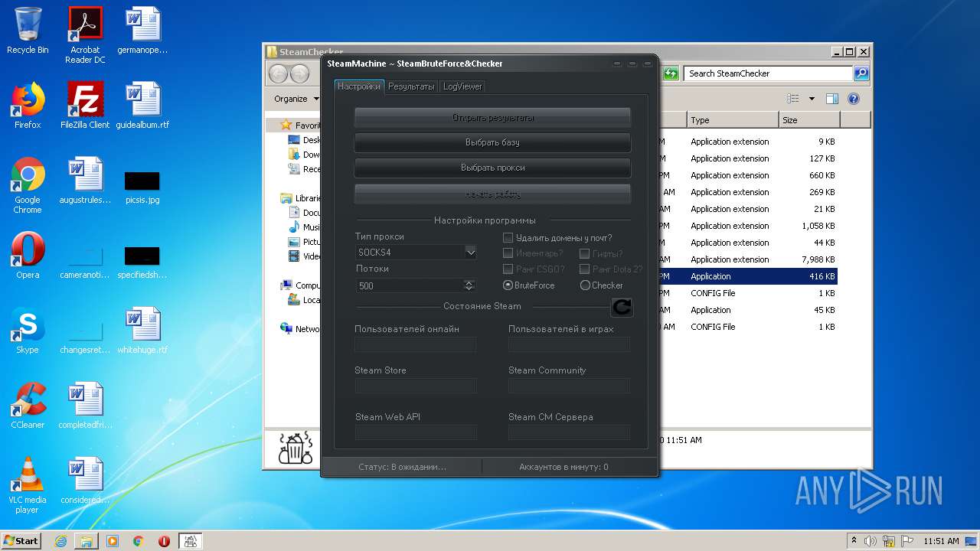The width and height of the screenshot is (980, 551).
Task: Select Computer in the Explorer navigation pane
Action: point(301,285)
